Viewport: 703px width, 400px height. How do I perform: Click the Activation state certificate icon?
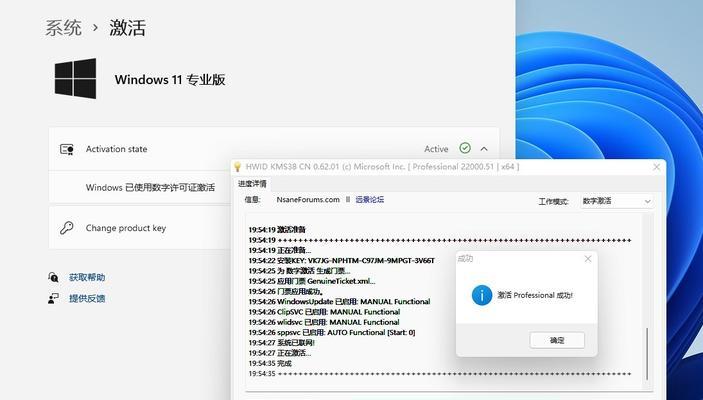(x=67, y=149)
